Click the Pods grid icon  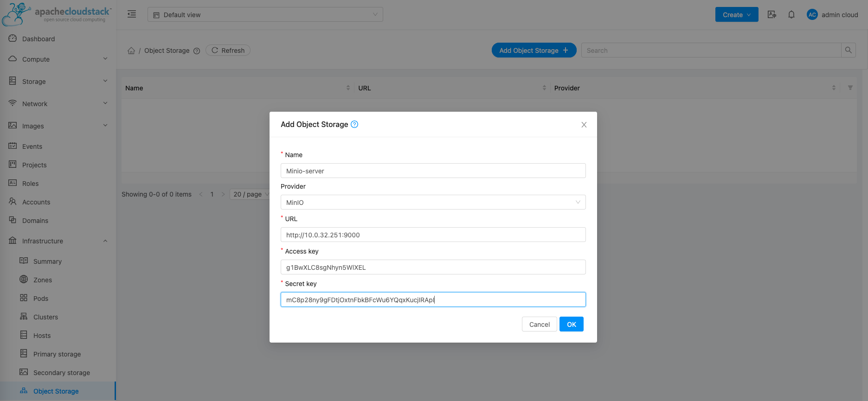(x=24, y=298)
